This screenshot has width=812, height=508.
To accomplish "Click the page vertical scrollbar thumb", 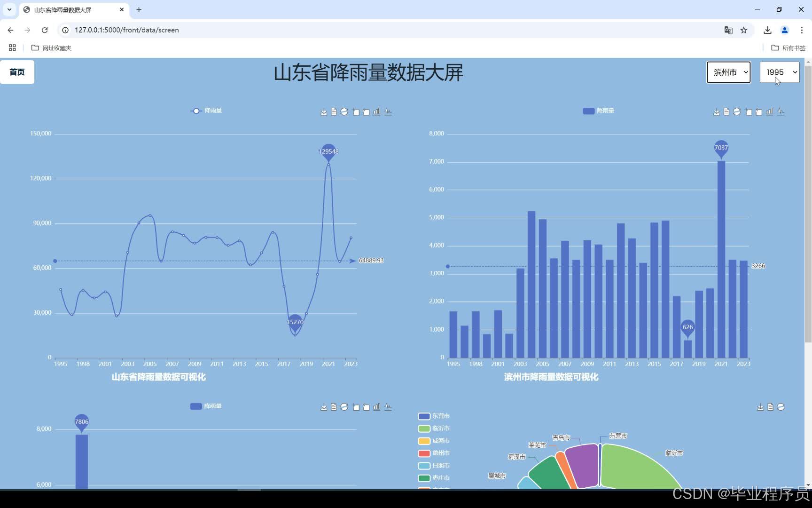I will click(808, 204).
